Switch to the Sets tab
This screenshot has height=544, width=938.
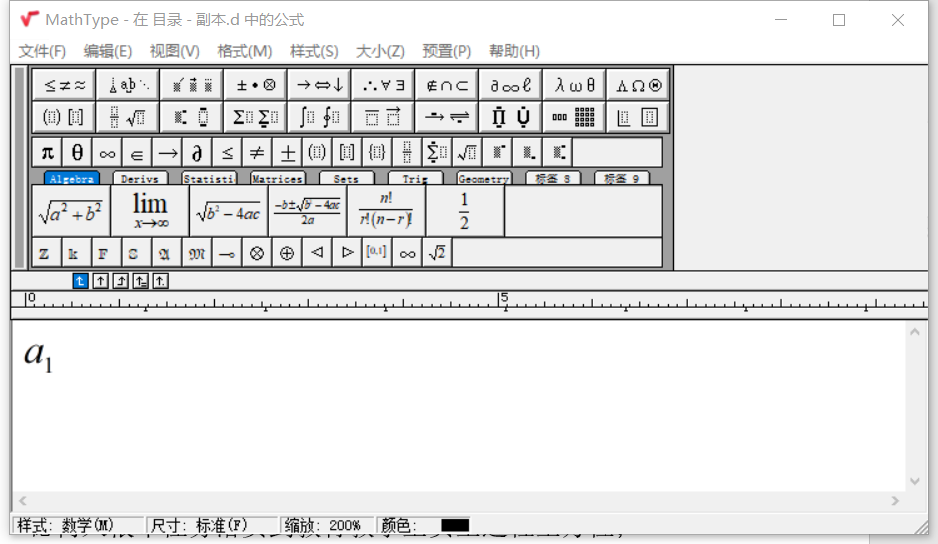346,178
